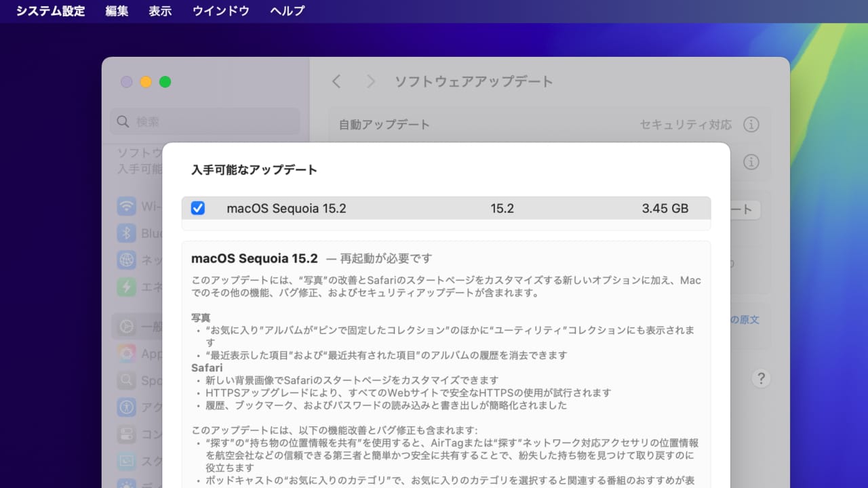Image resolution: width=868 pixels, height=488 pixels.
Task: Click the 再起動が必要です note
Action: click(x=386, y=258)
